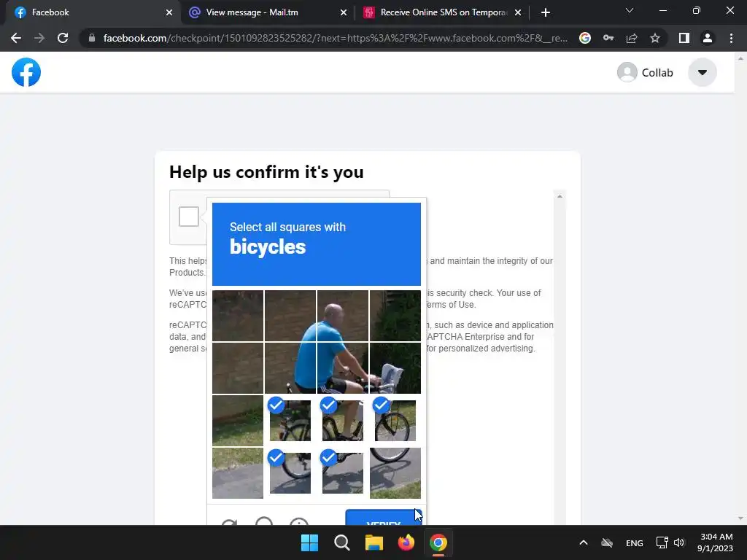
Task: Switch to the Facebook tab
Action: click(x=90, y=12)
